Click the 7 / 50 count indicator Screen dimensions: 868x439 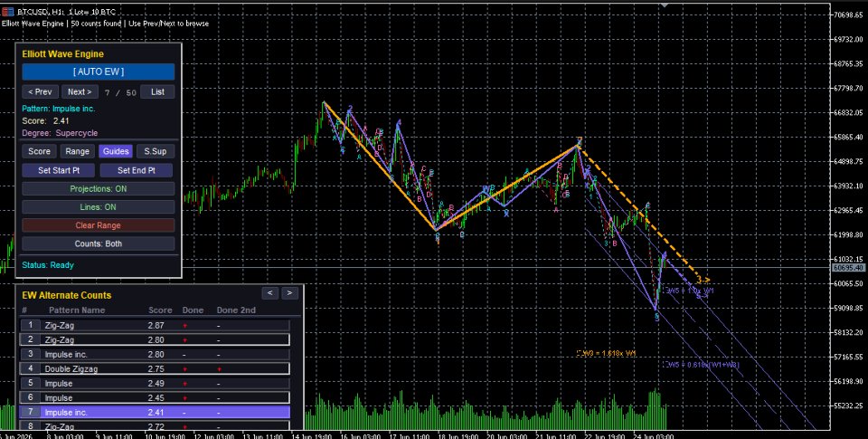(x=120, y=92)
